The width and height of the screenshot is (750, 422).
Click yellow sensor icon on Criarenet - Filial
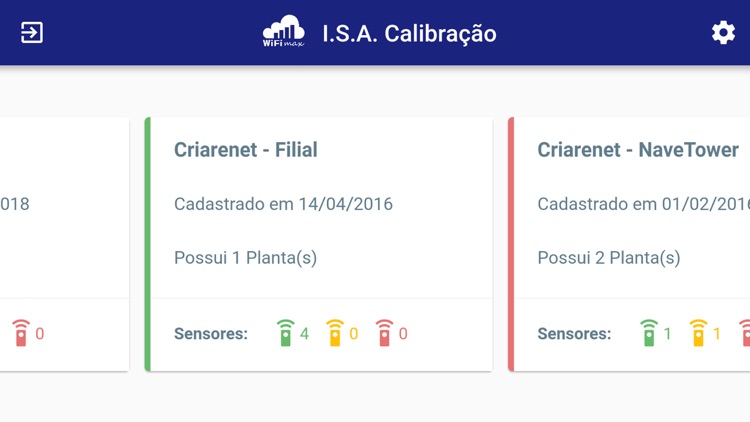[335, 333]
